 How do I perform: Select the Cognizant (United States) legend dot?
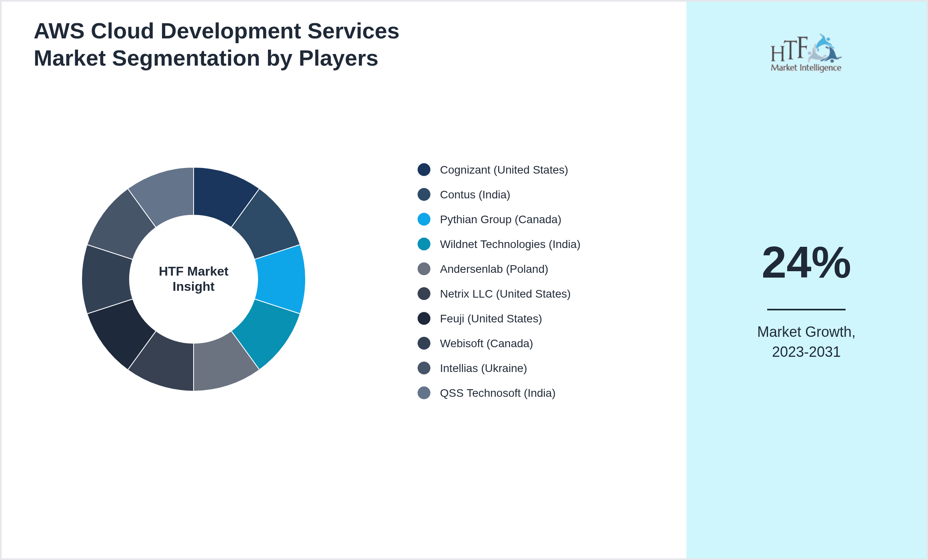click(424, 170)
